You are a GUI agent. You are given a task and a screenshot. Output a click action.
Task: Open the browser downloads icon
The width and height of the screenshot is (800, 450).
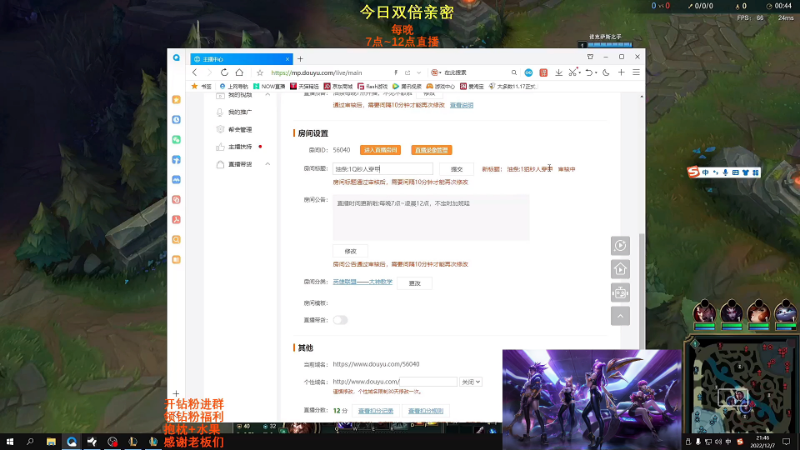pos(559,72)
